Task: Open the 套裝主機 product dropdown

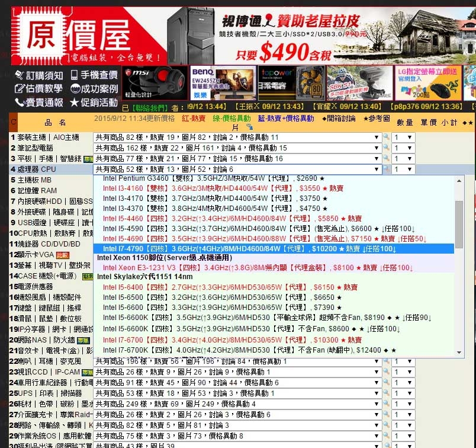Action: pos(237,137)
